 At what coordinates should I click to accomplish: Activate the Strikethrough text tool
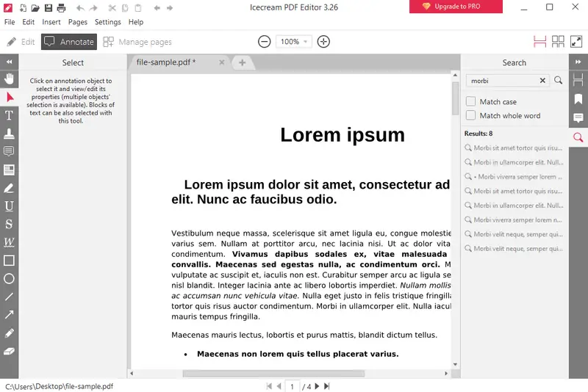[x=9, y=225]
